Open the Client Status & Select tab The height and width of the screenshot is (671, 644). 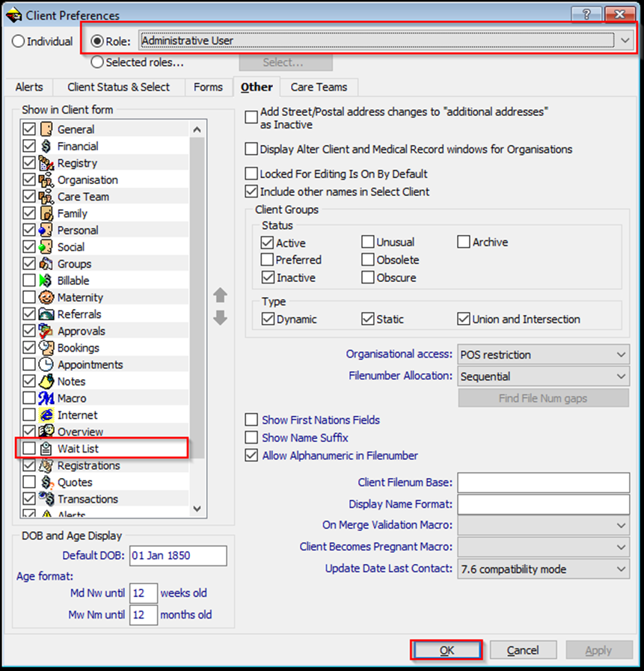coord(118,87)
